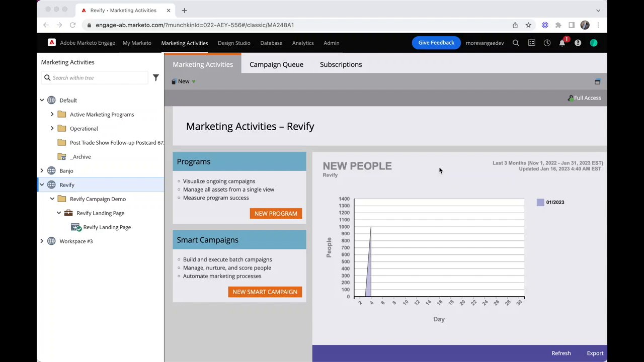Image resolution: width=644 pixels, height=362 pixels.
Task: Expand the Active Marketing Programs folder
Action: 52,114
